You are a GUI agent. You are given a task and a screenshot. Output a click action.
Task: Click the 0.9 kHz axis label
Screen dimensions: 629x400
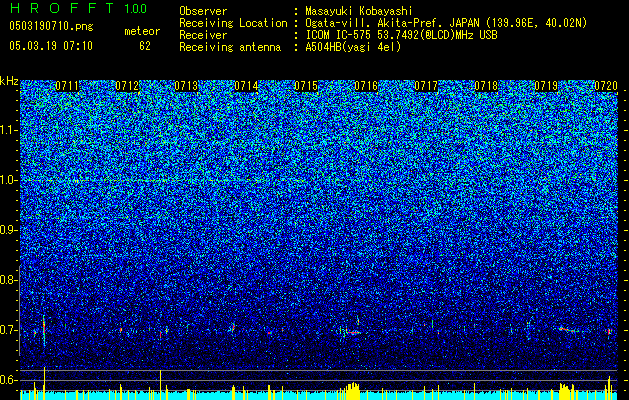coord(7,230)
